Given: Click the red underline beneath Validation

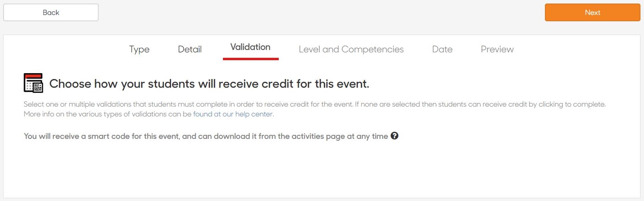Looking at the screenshot, I should coord(251,59).
